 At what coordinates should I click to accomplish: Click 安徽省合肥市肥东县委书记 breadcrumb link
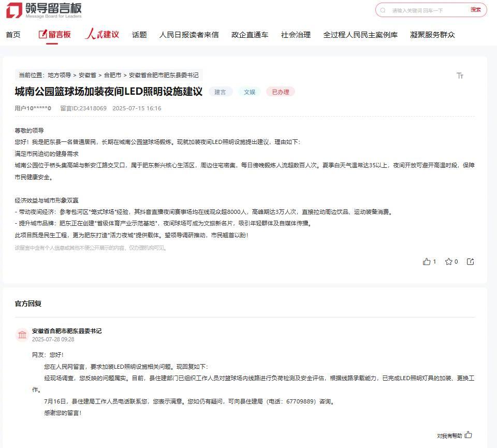(x=164, y=75)
